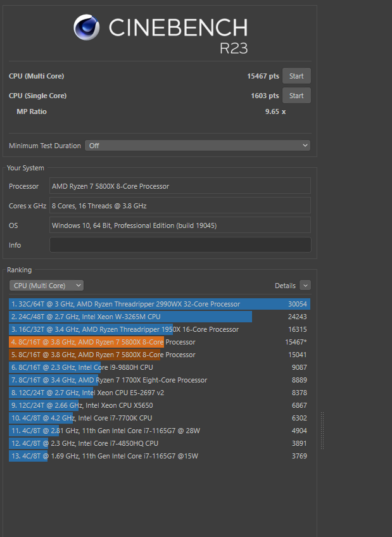Select ranking row 6 Core i9-9880H

160,367
